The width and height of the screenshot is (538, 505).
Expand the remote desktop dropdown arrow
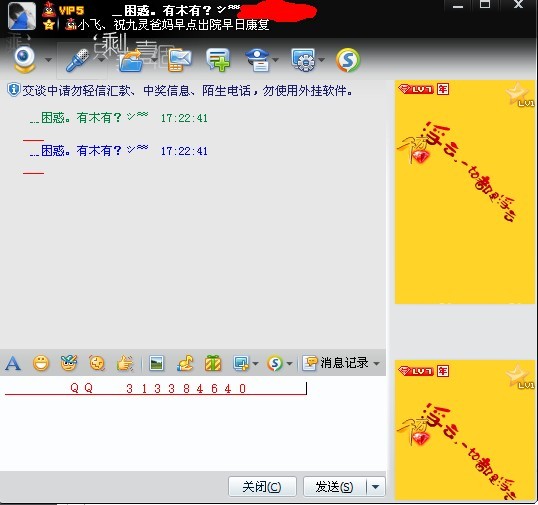(321, 60)
